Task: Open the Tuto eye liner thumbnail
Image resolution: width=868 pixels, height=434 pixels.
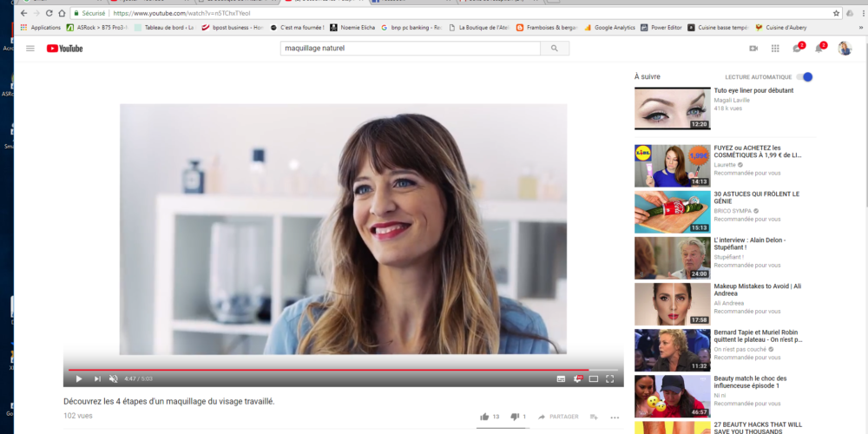Action: tap(673, 108)
